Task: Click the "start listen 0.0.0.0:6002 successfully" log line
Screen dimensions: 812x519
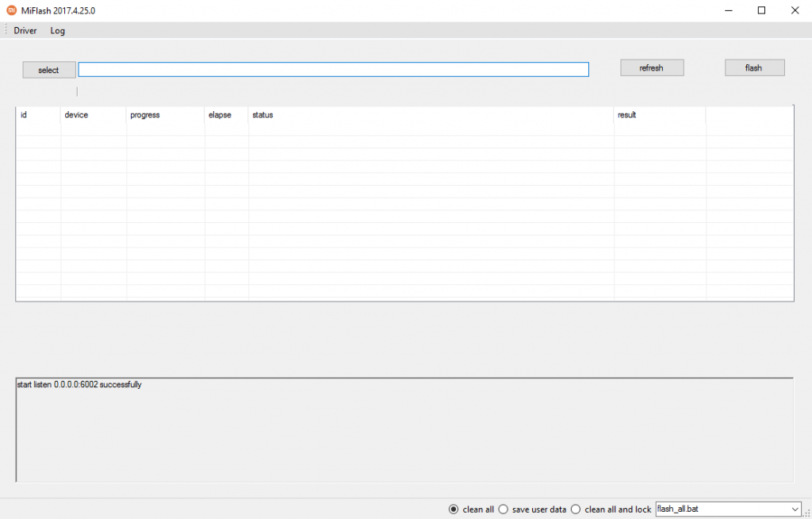Action: click(x=79, y=385)
